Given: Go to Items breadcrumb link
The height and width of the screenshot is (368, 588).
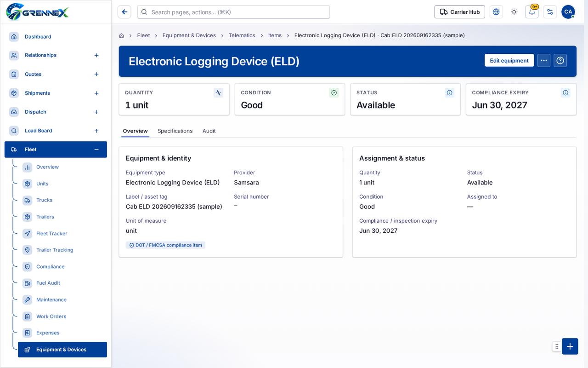Looking at the screenshot, I should pos(275,35).
